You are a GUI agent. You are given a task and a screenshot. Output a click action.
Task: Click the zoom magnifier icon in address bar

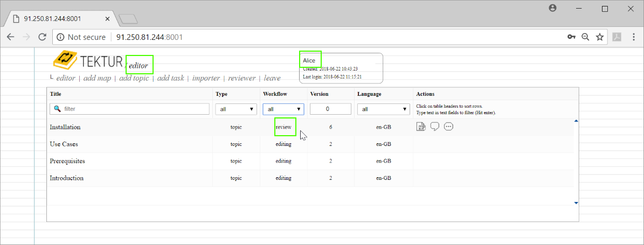585,37
